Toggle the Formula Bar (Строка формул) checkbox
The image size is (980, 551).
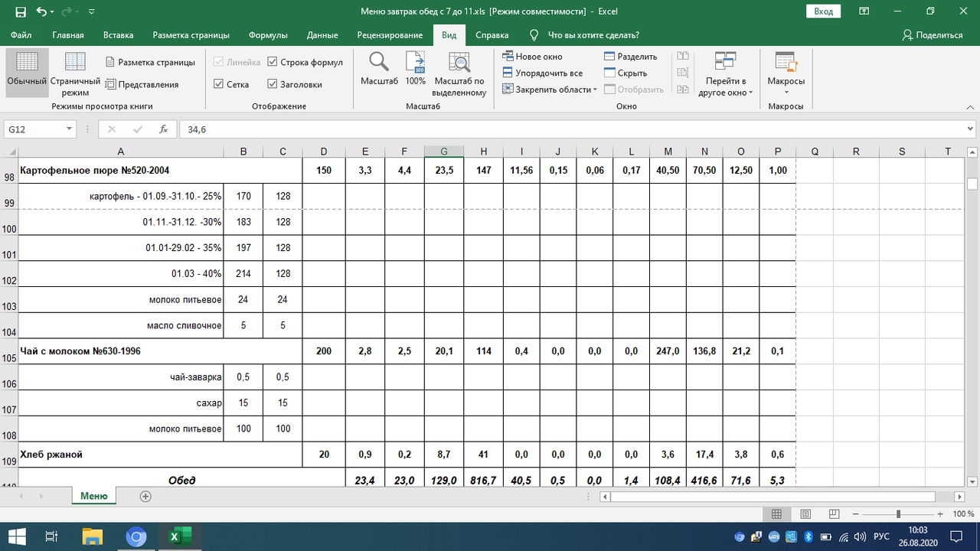tap(273, 62)
